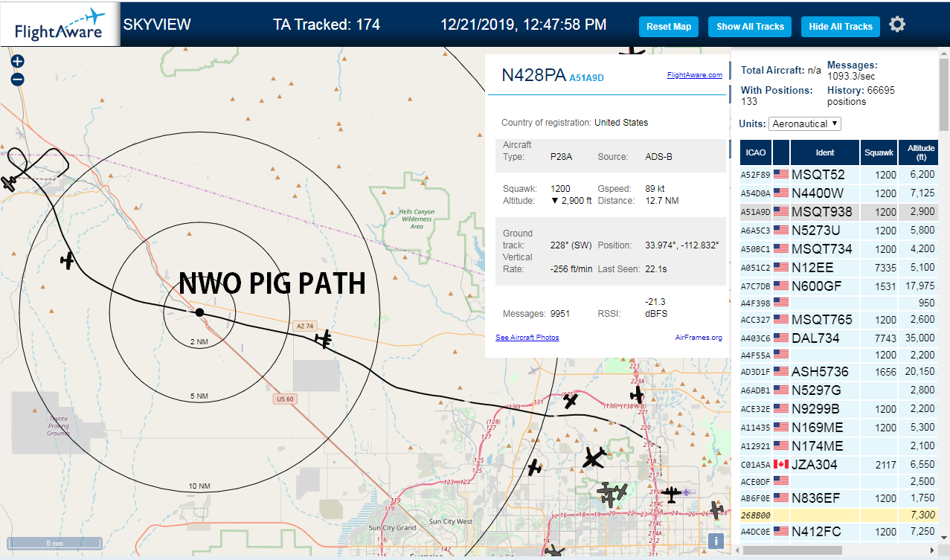
Task: Select the N9299B row
Action: point(839,408)
